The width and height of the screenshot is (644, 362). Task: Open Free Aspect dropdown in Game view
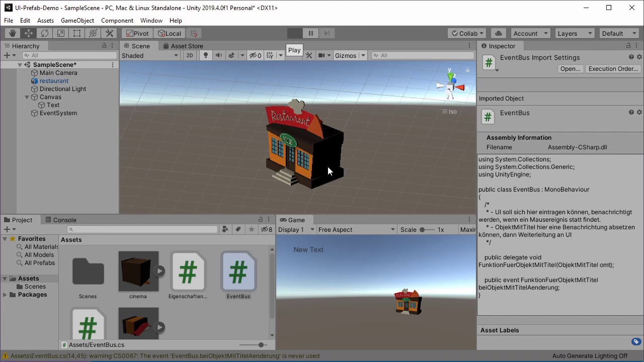pos(357,229)
